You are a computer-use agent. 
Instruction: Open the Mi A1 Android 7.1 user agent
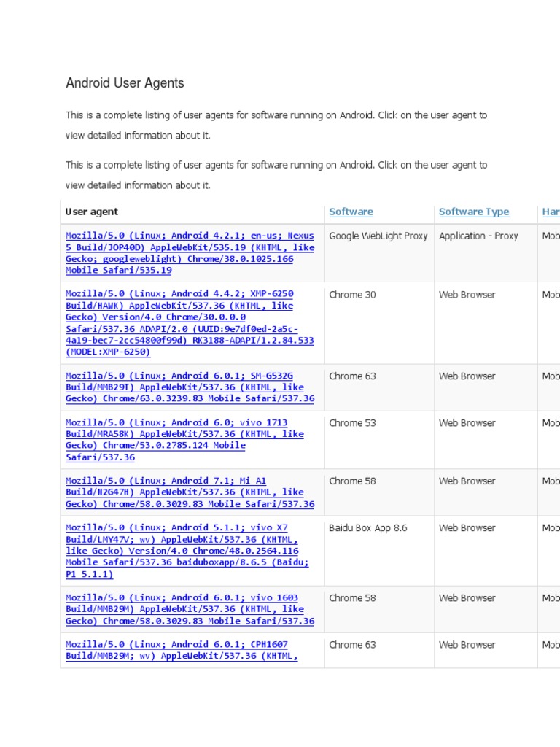pyautogui.click(x=190, y=492)
